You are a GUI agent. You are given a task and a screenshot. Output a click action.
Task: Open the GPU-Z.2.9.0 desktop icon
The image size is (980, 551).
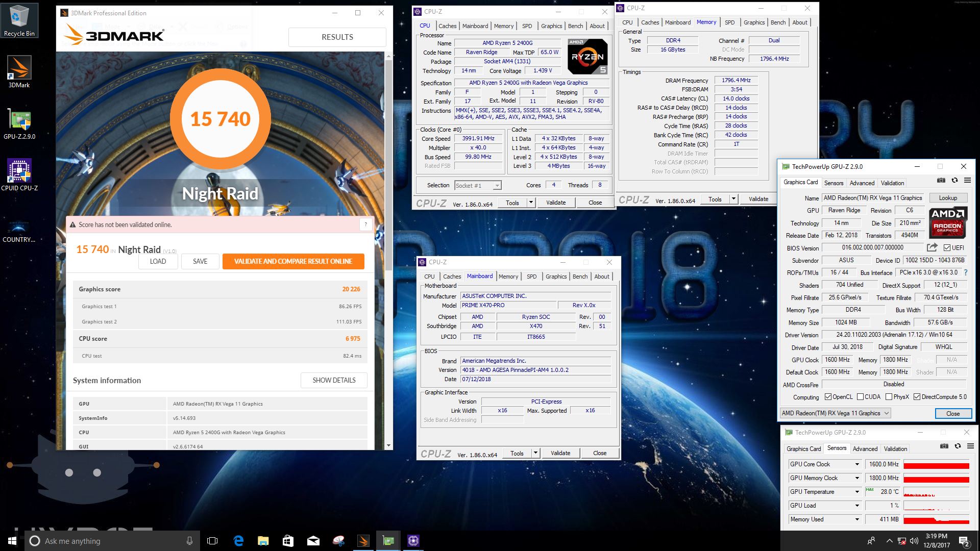click(19, 124)
